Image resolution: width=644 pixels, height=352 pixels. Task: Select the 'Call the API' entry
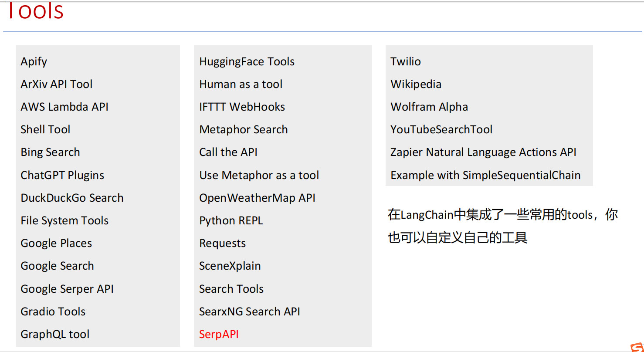coord(228,152)
